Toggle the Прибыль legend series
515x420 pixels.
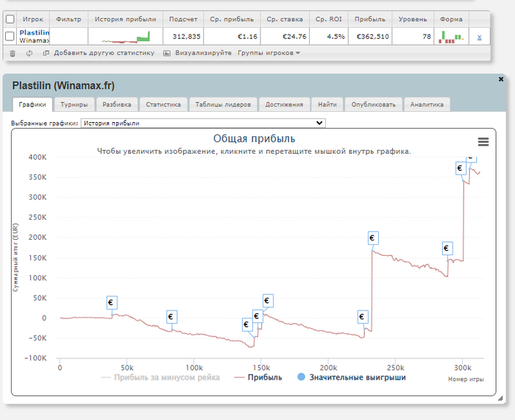(x=257, y=377)
